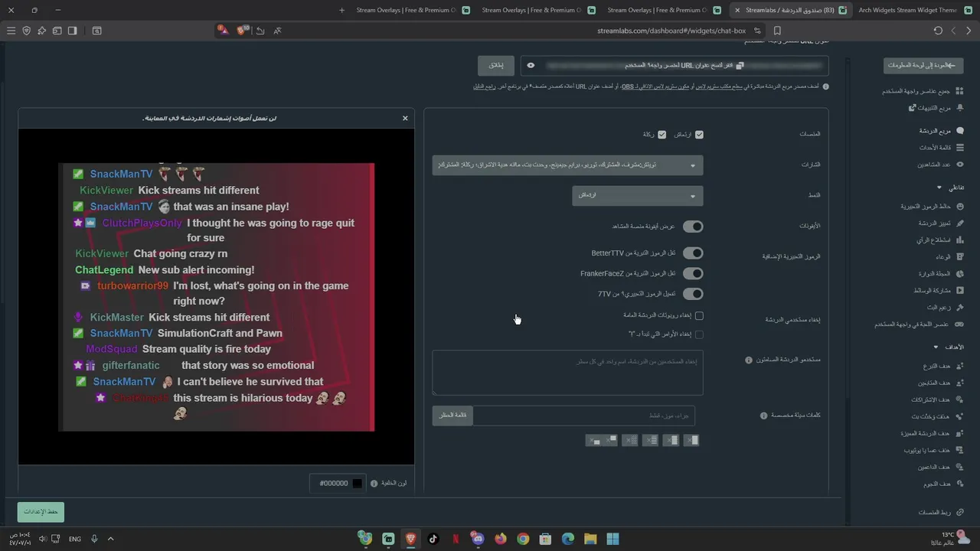Click the Windows Start button on taskbar
Viewport: 980px width, 551px height.
612,539
